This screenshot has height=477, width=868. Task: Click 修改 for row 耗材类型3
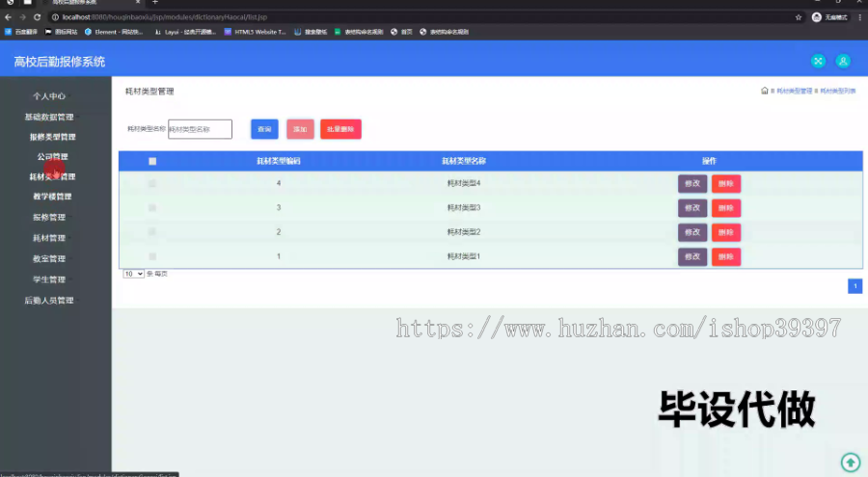(x=692, y=207)
